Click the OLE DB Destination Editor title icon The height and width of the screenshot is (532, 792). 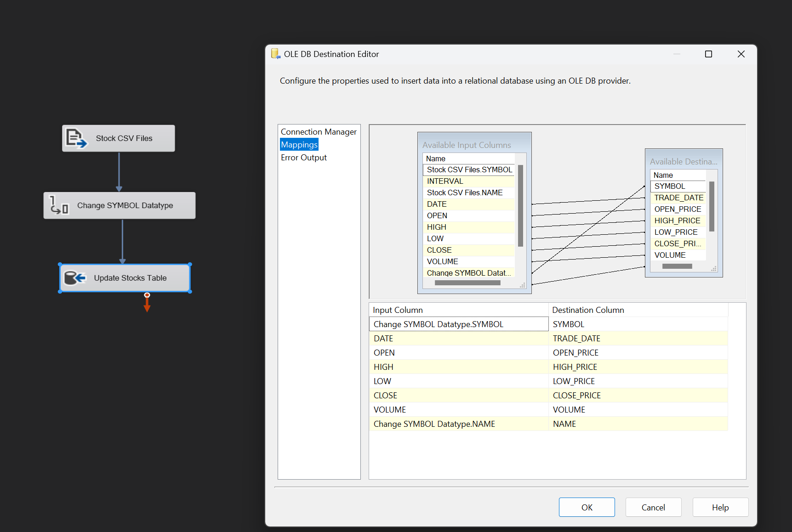276,54
